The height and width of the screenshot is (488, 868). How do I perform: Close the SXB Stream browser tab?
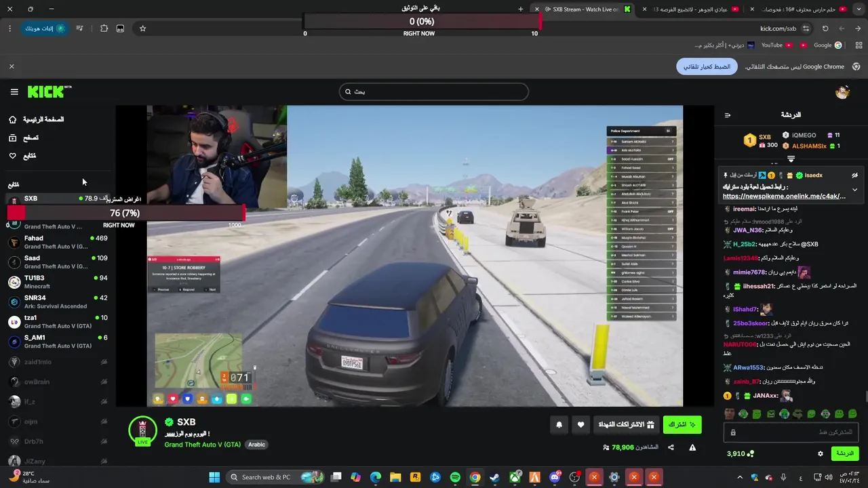pos(537,9)
